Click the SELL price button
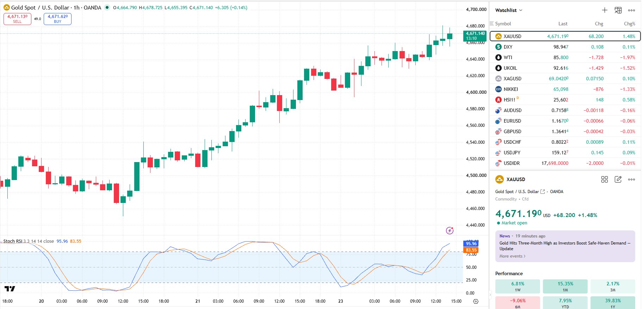 [x=17, y=19]
